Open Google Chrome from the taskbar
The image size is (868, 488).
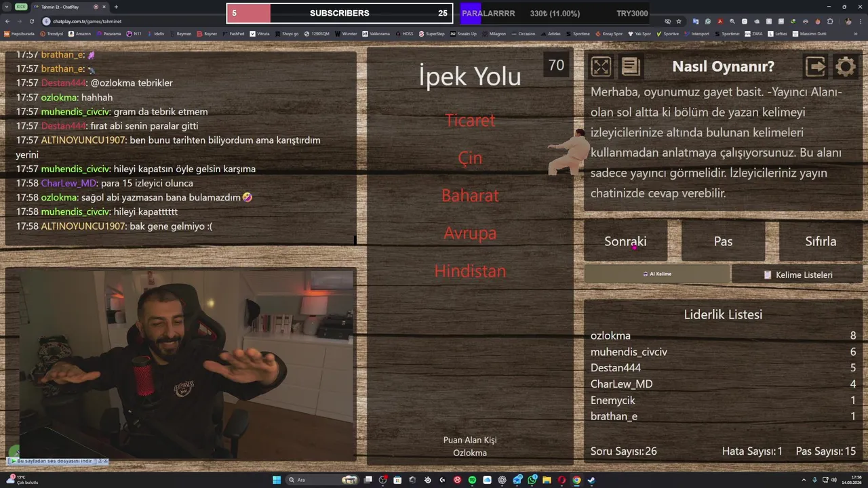pyautogui.click(x=576, y=480)
